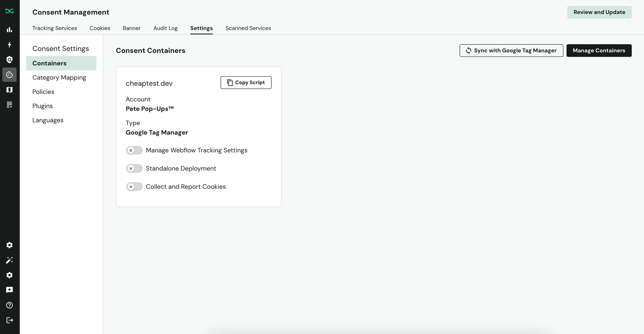Click the shield/compliance icon in sidebar
Image resolution: width=644 pixels, height=334 pixels.
pyautogui.click(x=10, y=60)
